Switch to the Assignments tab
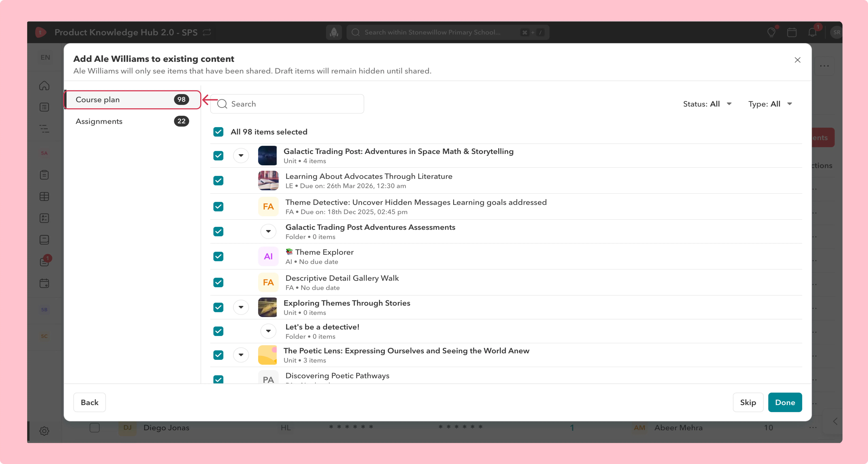Screen dimensions: 868x464 [132, 121]
